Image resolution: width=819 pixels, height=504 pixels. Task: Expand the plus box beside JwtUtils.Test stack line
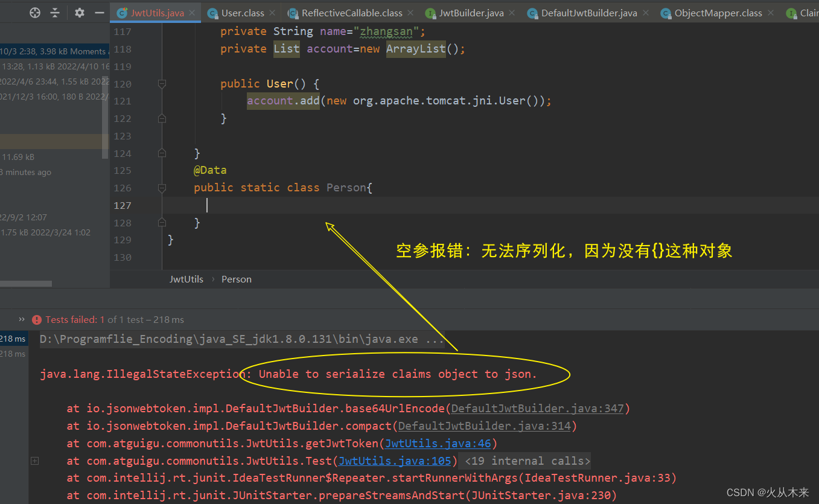[35, 461]
